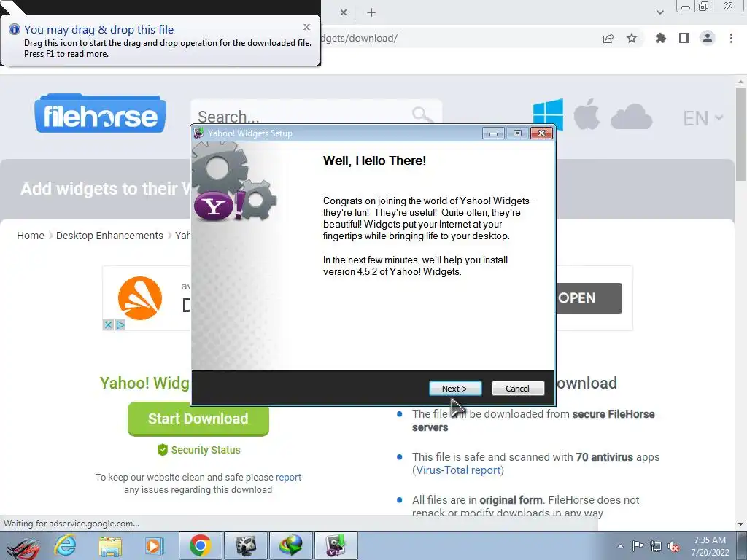
Task: Open the report issues link
Action: pos(288,477)
